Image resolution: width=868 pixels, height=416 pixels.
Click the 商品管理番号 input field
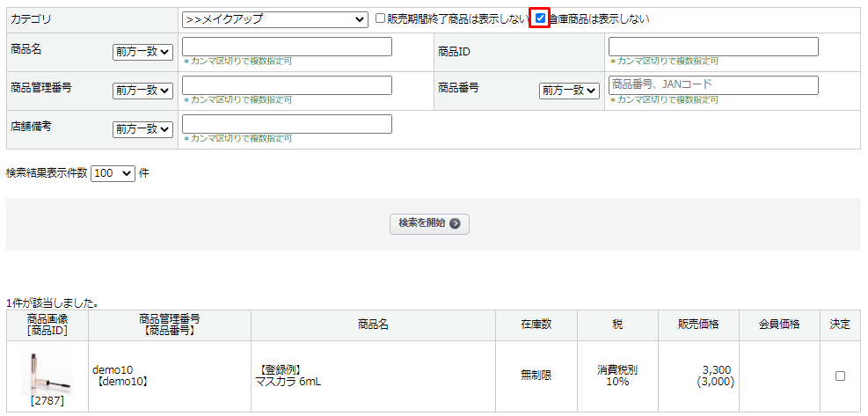[x=287, y=85]
